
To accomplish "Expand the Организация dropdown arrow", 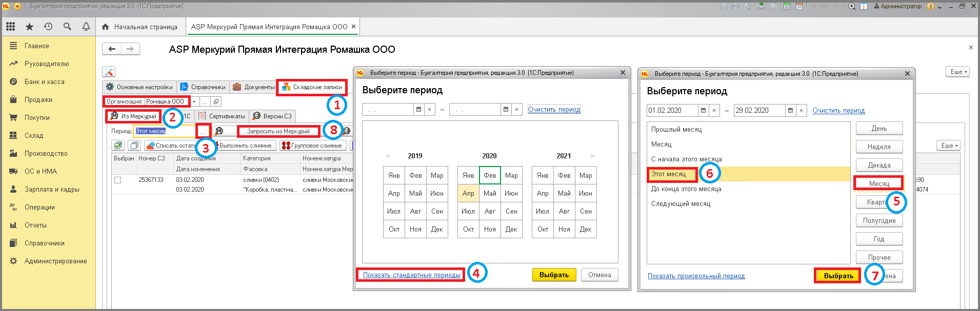I will click(x=194, y=101).
